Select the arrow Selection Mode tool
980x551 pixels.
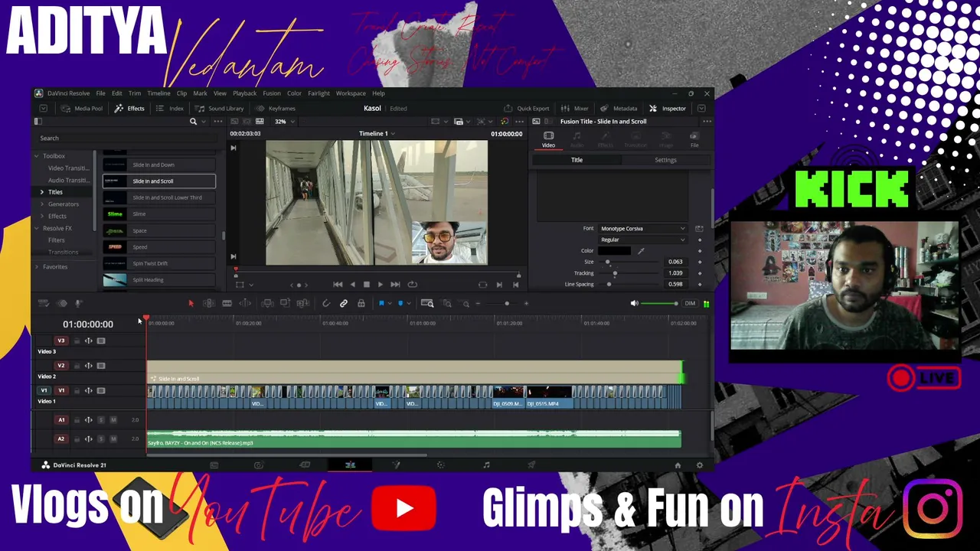point(191,304)
